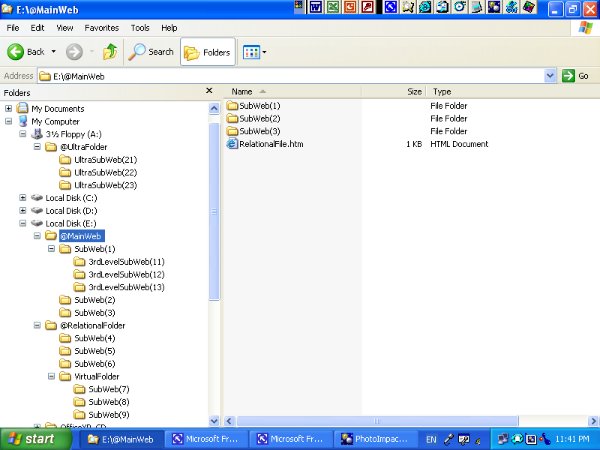Switch to PhotoImpact taskbar button

tap(373, 439)
